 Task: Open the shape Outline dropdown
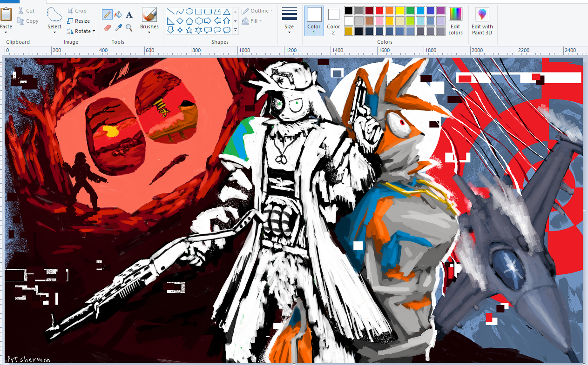[x=257, y=11]
